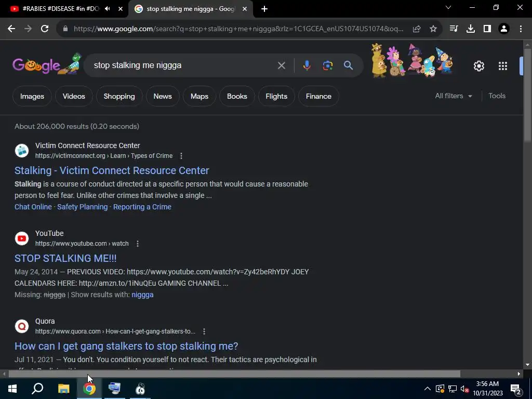Open the Chat Online sitelink
The height and width of the screenshot is (399, 532).
click(33, 207)
